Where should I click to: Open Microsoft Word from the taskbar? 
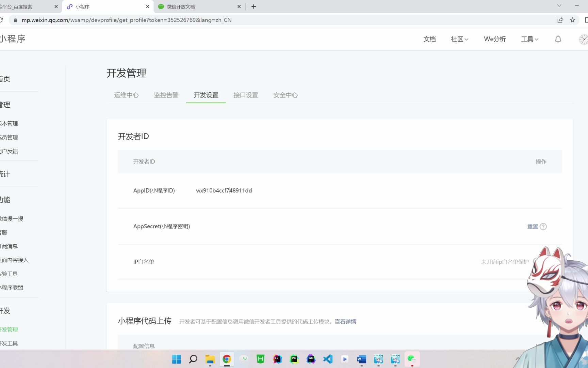[x=361, y=359]
